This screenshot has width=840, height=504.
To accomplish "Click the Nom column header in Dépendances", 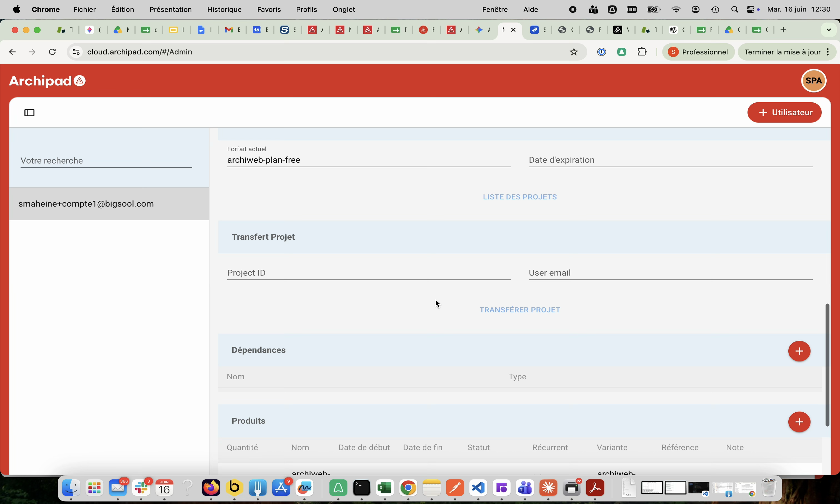I will tap(236, 377).
